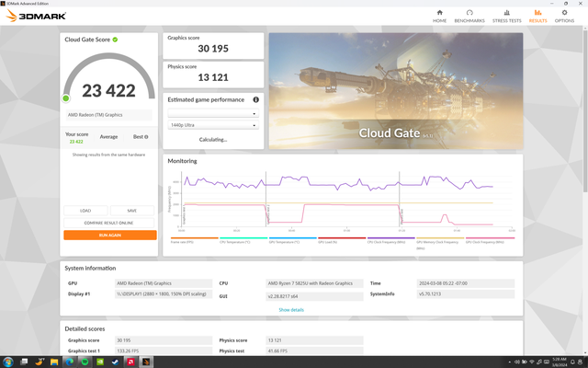Click the green validation checkmark icon

tap(115, 40)
